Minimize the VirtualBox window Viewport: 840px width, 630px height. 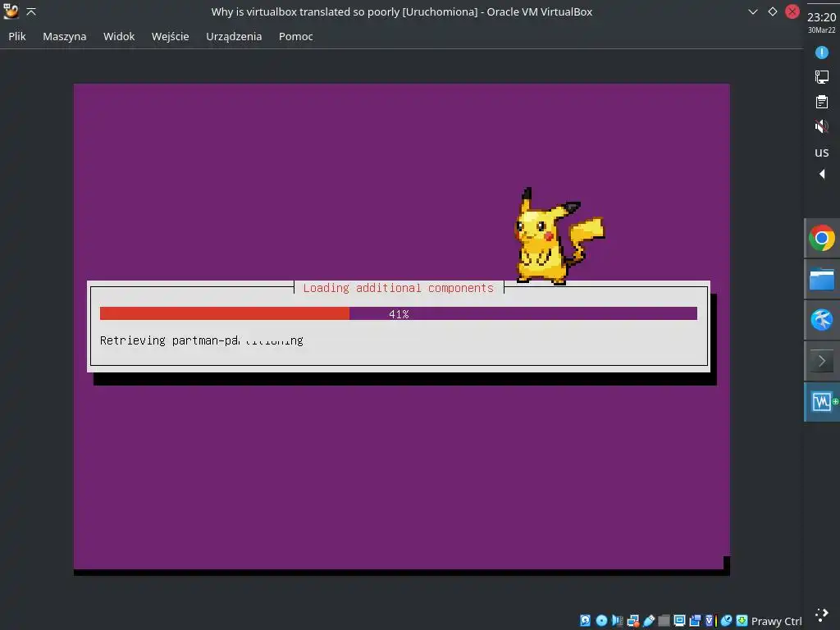click(753, 11)
